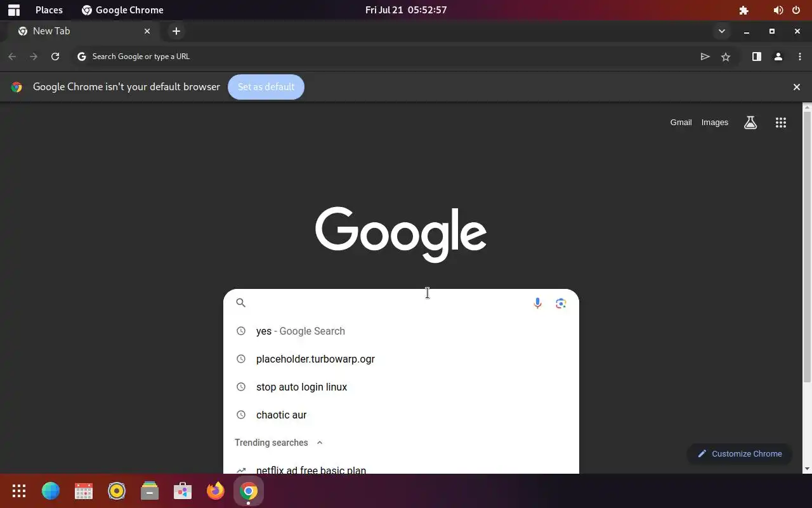Open the Gmail link
The height and width of the screenshot is (508, 812).
click(681, 123)
